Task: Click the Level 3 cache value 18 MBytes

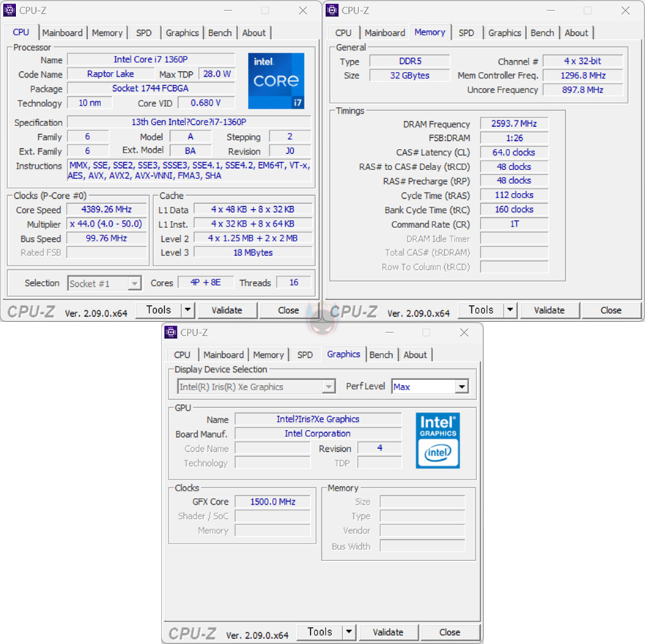Action: [253, 252]
